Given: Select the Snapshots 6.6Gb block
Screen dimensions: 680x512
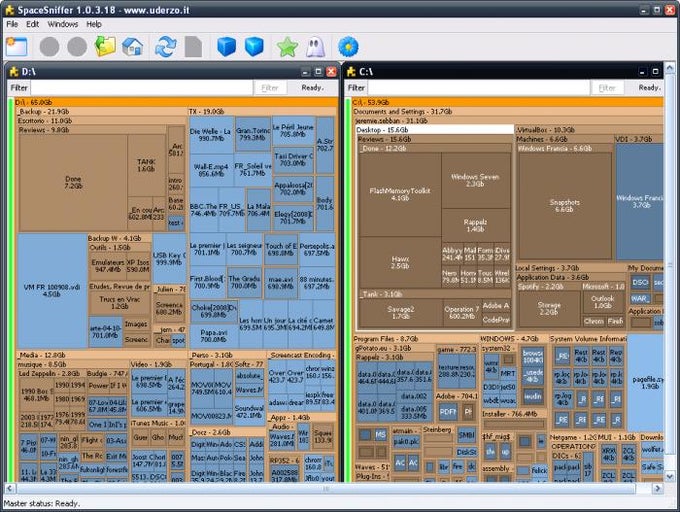Looking at the screenshot, I should coord(565,205).
